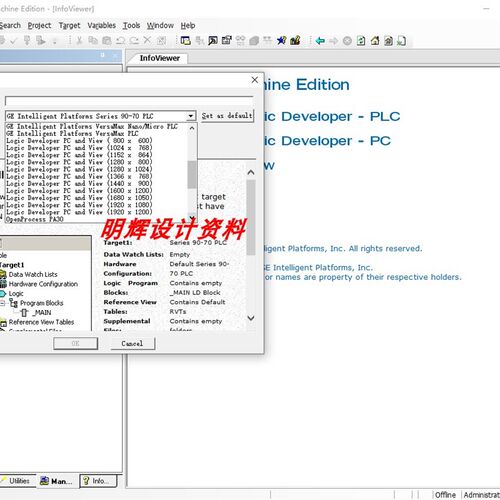The height and width of the screenshot is (500, 500).
Task: Open the properties checklist toolbar icon
Action: coord(227,41)
